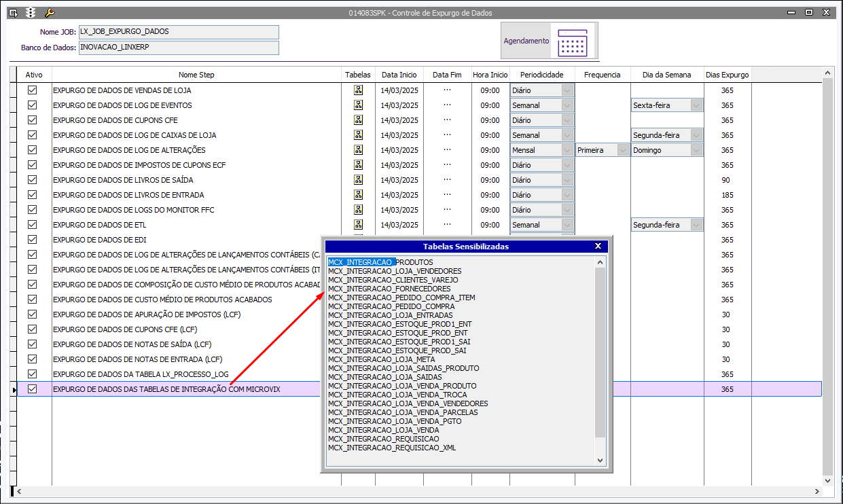
Task: Open Tabelas icon for CUPONS CFE row
Action: pos(358,120)
